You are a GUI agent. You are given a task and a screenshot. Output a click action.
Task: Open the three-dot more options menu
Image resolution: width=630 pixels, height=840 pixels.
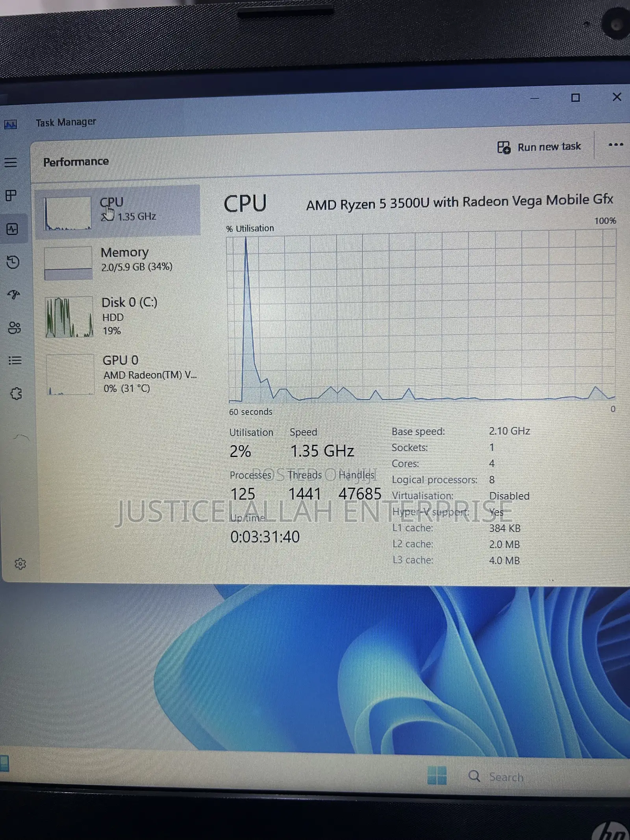pyautogui.click(x=615, y=145)
